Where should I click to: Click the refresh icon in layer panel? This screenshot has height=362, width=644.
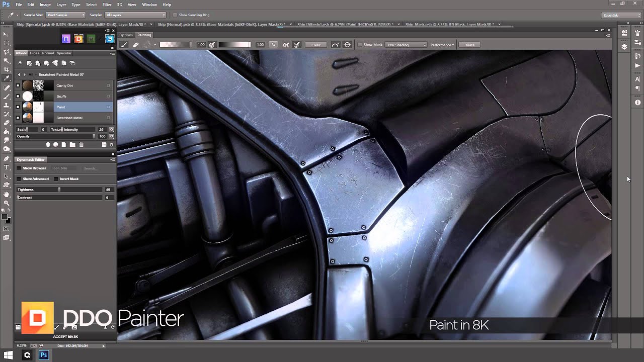pos(111,144)
